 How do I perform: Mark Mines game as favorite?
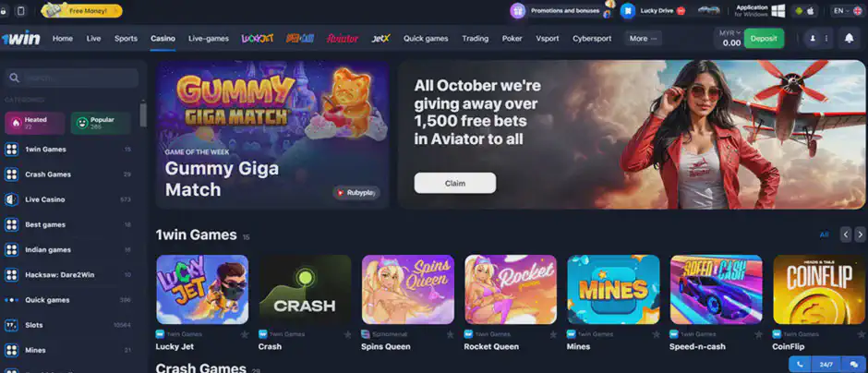click(x=656, y=334)
